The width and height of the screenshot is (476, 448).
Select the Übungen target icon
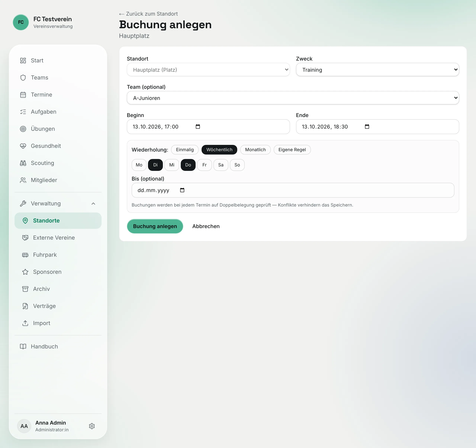23,129
